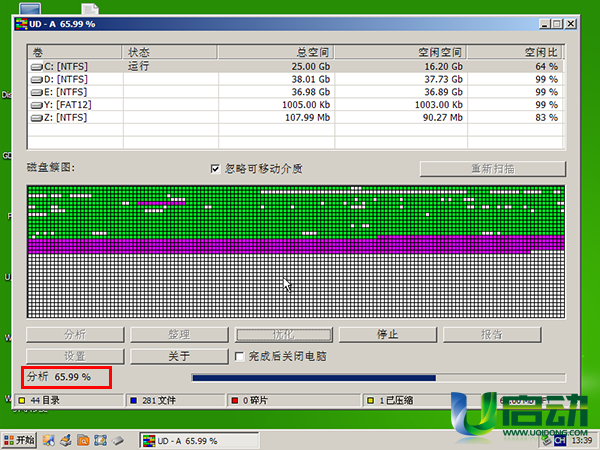Enable the 完成后关闭电脑 checkbox
Image resolution: width=600 pixels, height=450 pixels.
[239, 356]
